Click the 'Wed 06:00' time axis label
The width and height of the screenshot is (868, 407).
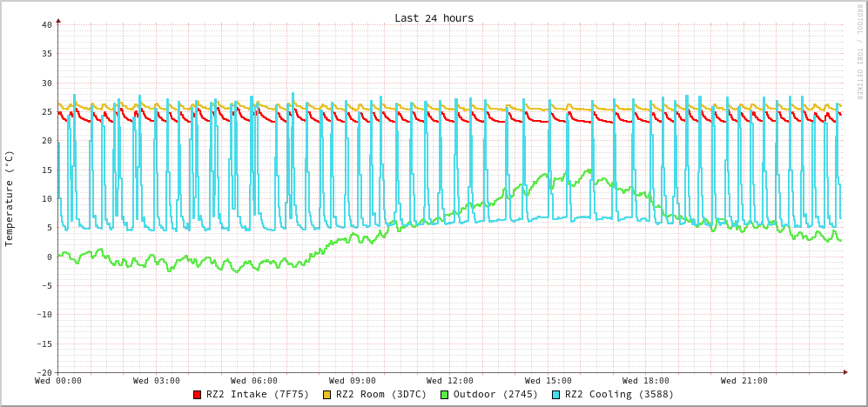254,380
